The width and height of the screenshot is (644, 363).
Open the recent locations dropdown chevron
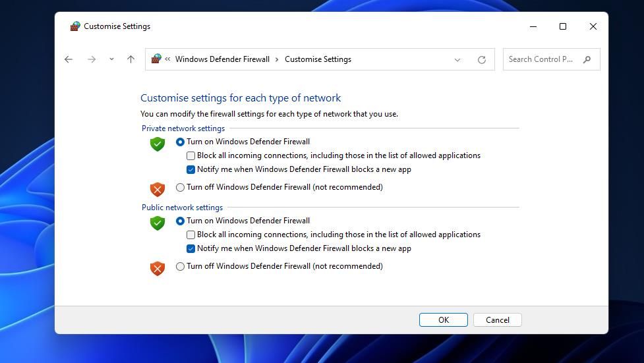point(111,59)
